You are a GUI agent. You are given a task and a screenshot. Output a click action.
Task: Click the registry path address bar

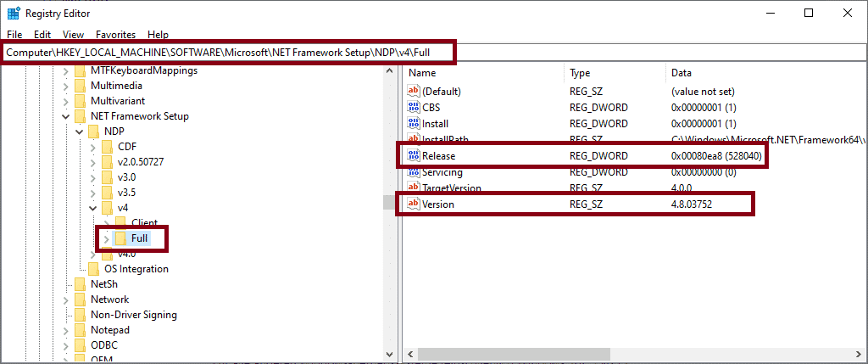[x=434, y=52]
